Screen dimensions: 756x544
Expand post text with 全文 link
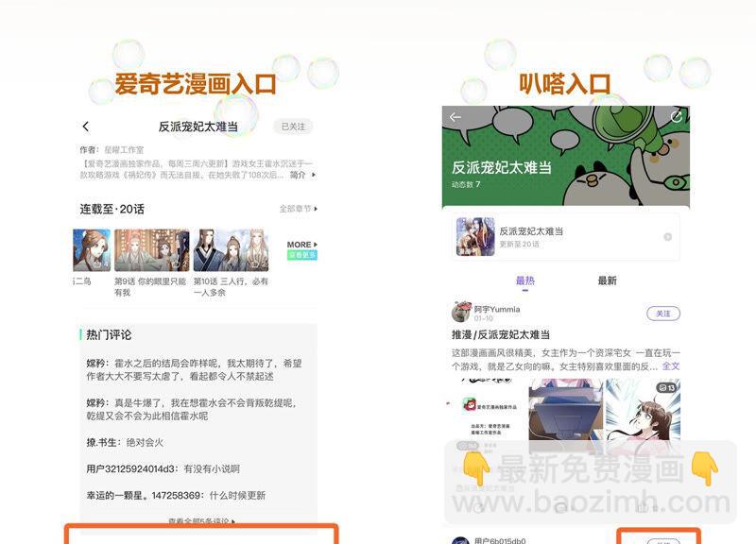click(x=671, y=366)
